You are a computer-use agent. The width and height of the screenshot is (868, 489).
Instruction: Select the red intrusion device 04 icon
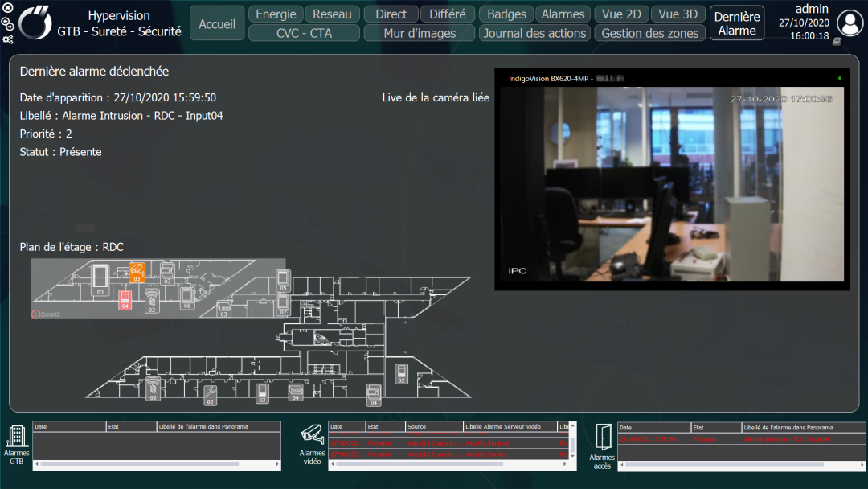pyautogui.click(x=125, y=300)
